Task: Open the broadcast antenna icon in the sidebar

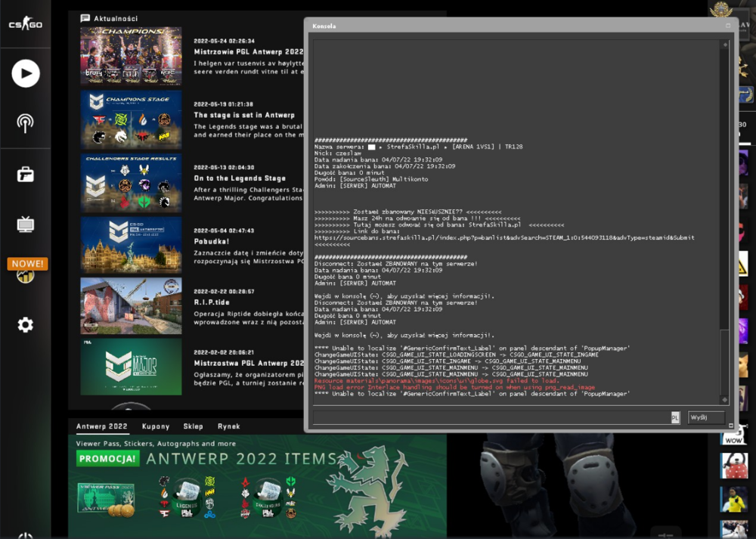Action: pos(26,123)
